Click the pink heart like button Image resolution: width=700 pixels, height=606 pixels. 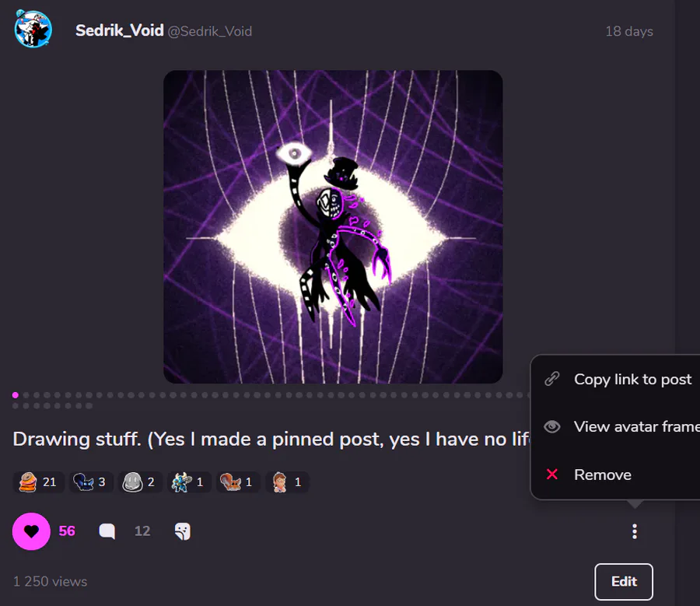pos(31,531)
